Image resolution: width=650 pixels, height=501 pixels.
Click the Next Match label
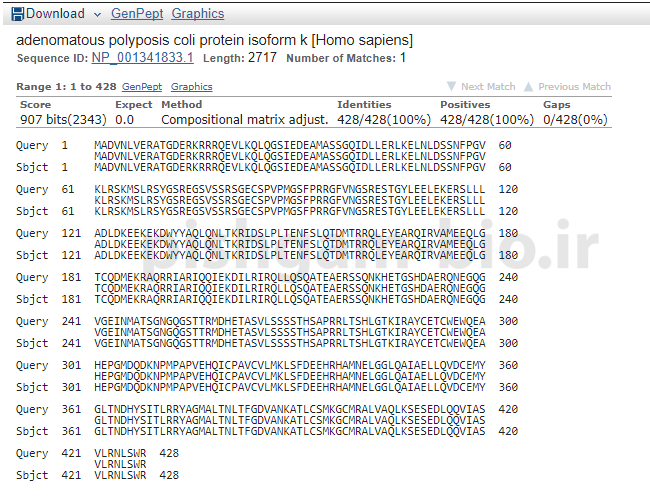click(x=488, y=87)
